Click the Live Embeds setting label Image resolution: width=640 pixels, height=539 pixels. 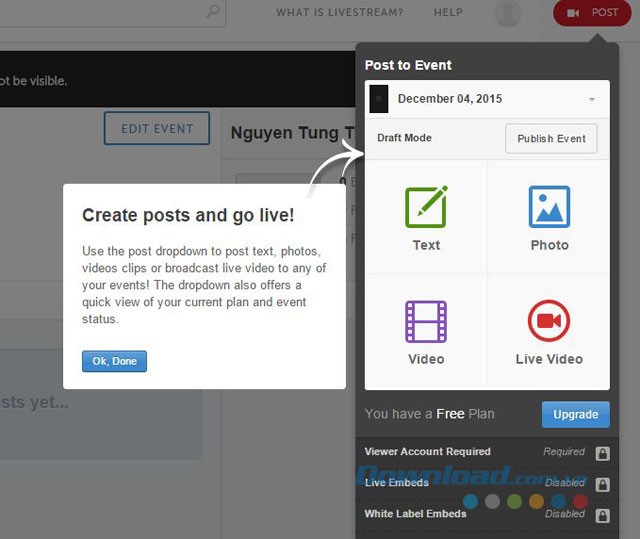coord(396,483)
